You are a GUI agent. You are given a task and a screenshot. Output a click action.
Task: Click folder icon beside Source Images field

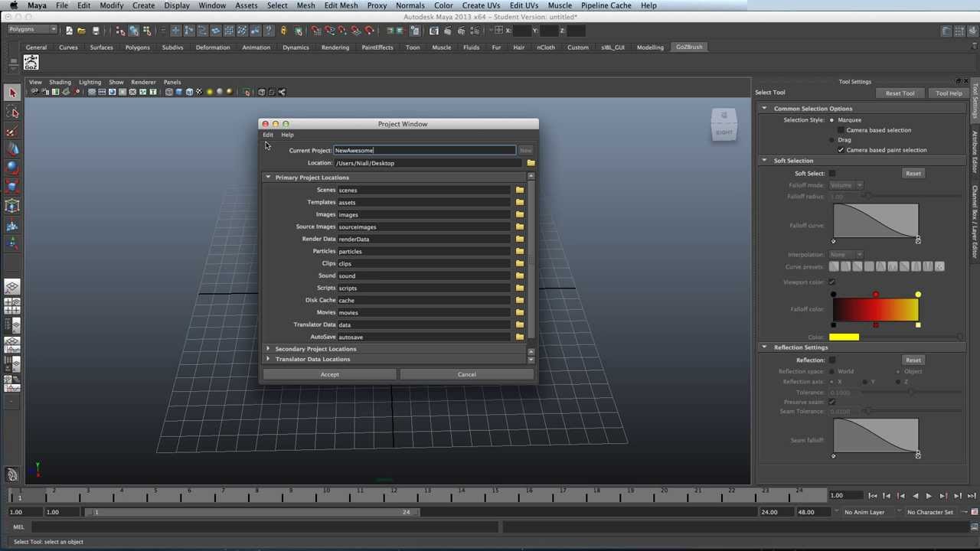[x=520, y=227]
